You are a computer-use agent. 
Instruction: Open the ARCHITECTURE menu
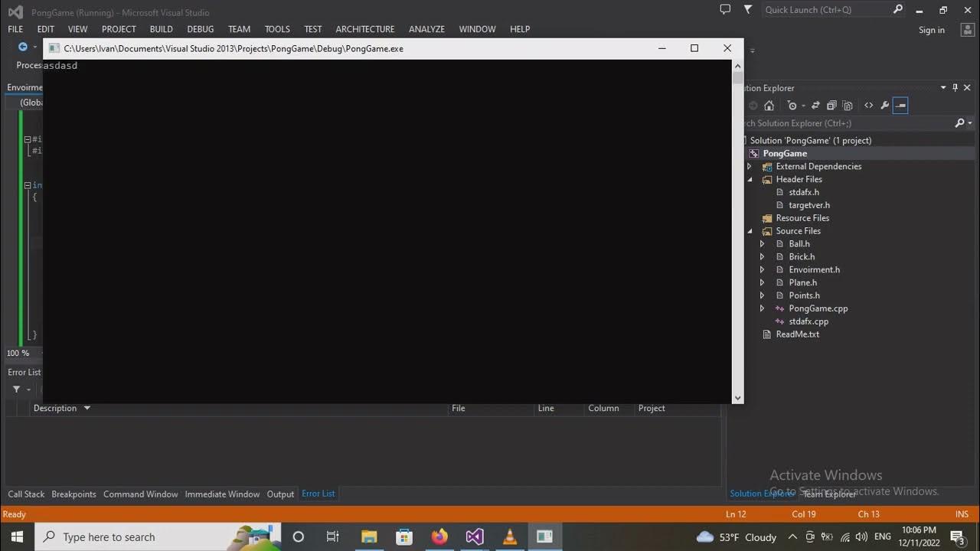pos(365,29)
